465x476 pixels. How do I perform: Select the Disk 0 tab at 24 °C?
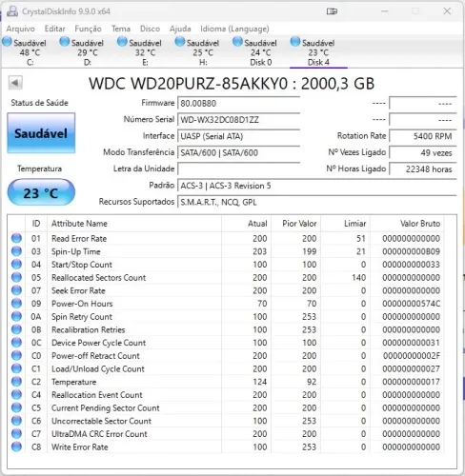click(x=261, y=52)
